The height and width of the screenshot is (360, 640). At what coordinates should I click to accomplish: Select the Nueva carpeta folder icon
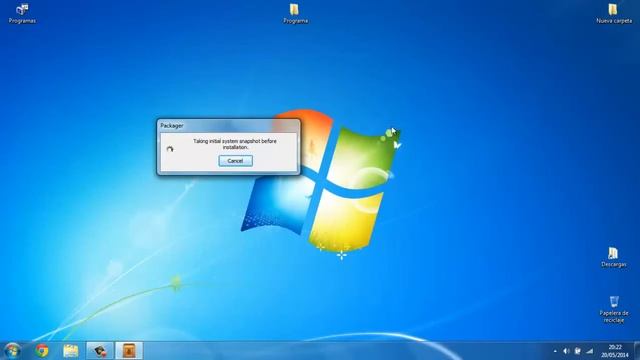pos(613,13)
